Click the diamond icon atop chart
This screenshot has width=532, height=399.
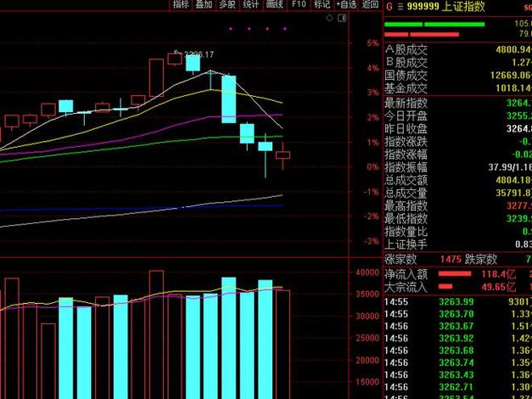click(x=329, y=18)
